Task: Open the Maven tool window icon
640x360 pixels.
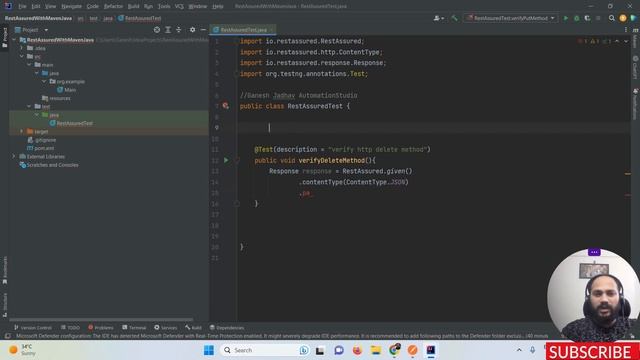Action: click(x=636, y=38)
